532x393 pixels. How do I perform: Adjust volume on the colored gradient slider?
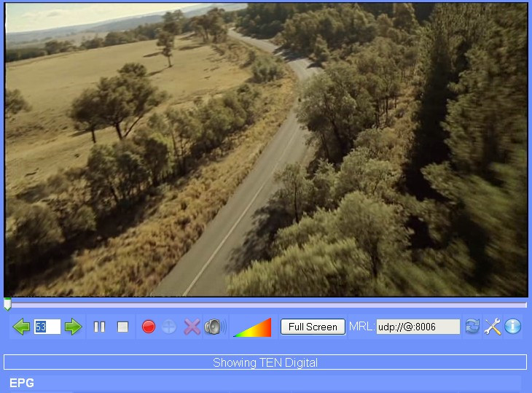click(253, 327)
